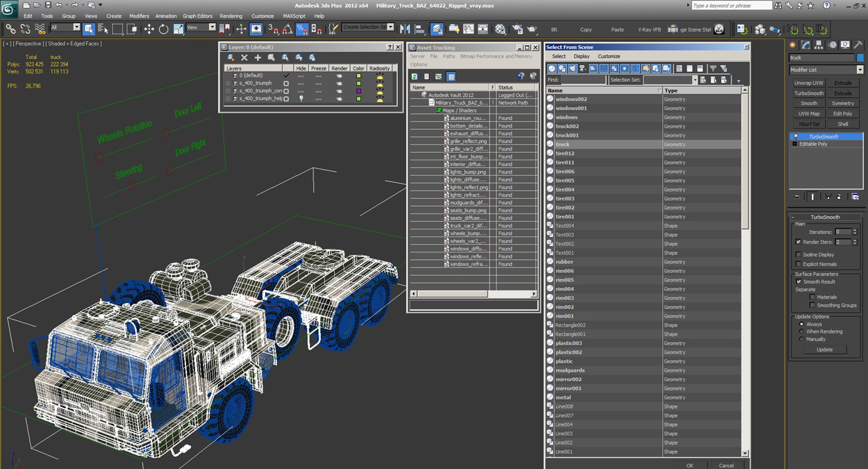
Task: Activate the Select Object tool
Action: [x=89, y=29]
